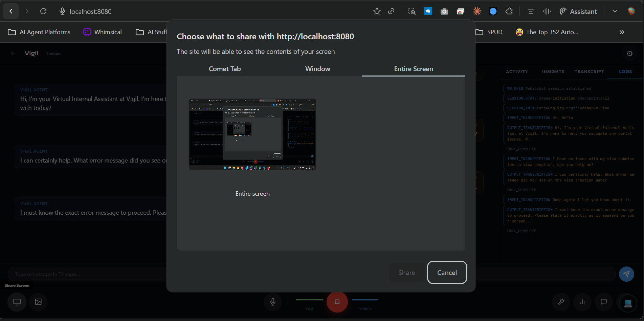Cancel the screen sharing dialog

pyautogui.click(x=447, y=273)
